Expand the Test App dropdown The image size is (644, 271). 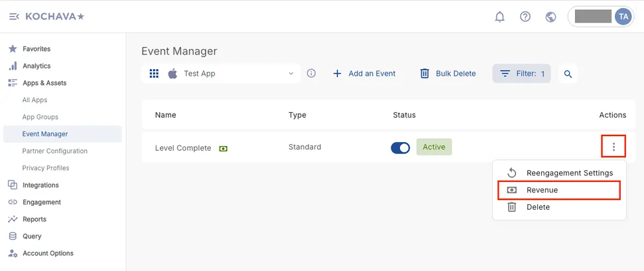click(221, 74)
